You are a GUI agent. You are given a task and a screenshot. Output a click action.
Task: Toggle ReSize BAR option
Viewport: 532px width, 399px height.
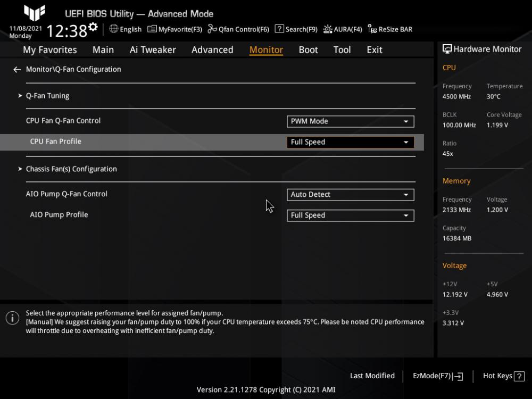pos(390,29)
